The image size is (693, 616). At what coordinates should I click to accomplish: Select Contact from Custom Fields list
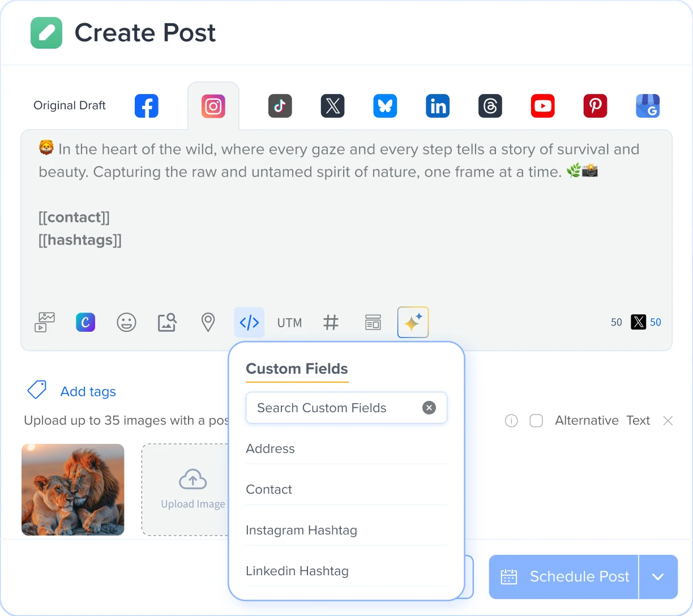(x=269, y=490)
